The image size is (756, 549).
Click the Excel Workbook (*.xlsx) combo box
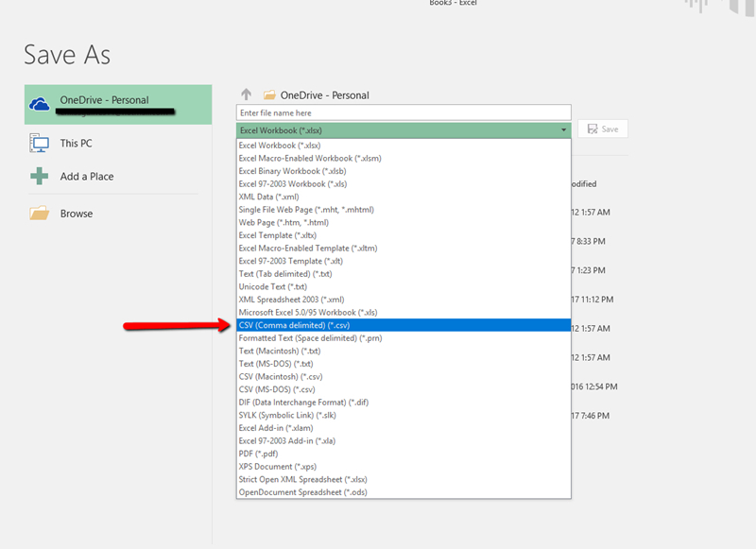pyautogui.click(x=404, y=130)
